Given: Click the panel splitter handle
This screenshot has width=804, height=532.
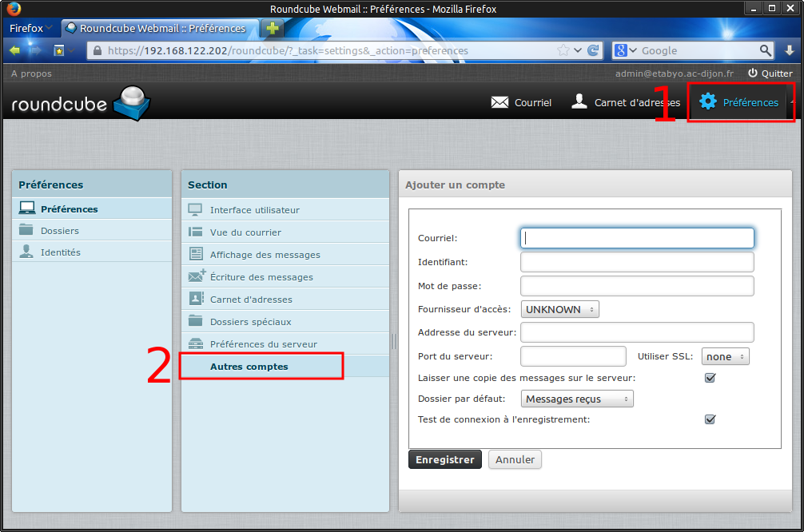Looking at the screenshot, I should click(394, 341).
